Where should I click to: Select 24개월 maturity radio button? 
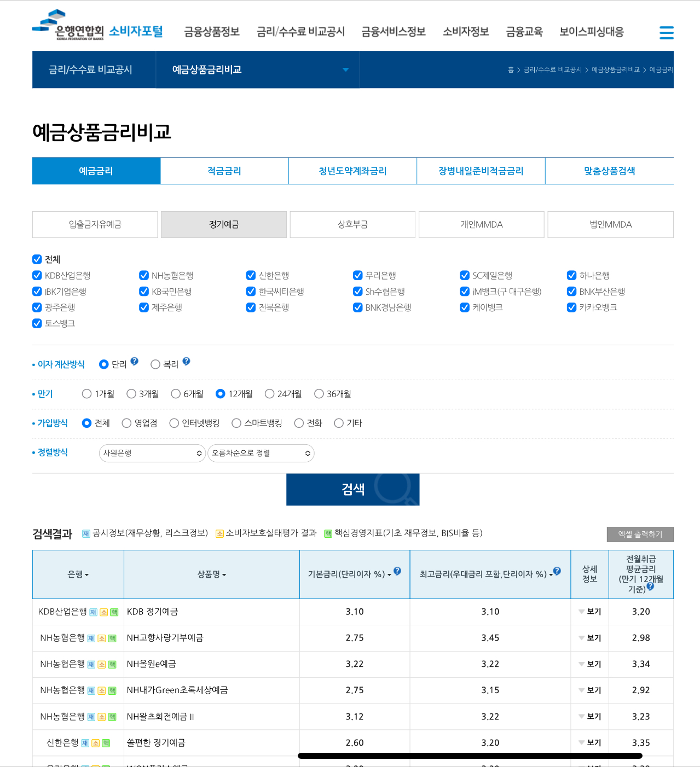269,394
